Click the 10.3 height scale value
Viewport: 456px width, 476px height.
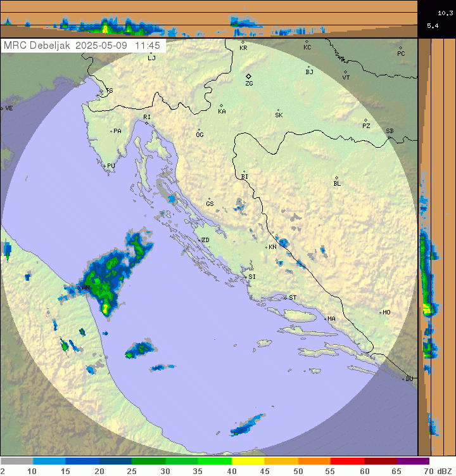coord(445,13)
